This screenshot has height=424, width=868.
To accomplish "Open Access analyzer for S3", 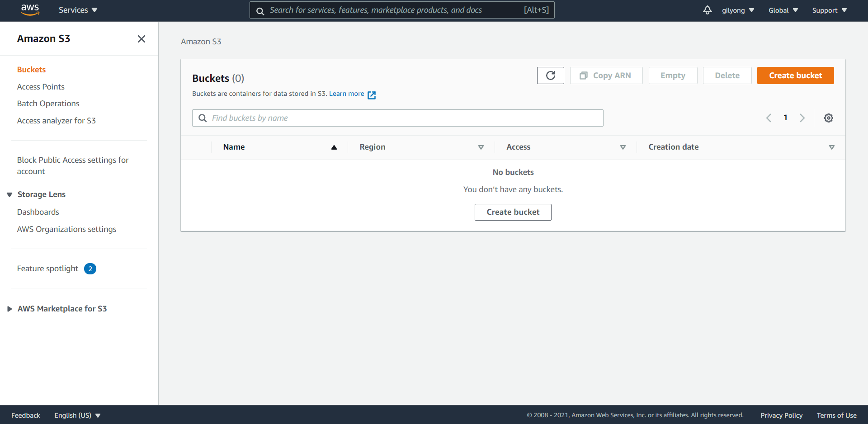I will [x=56, y=121].
